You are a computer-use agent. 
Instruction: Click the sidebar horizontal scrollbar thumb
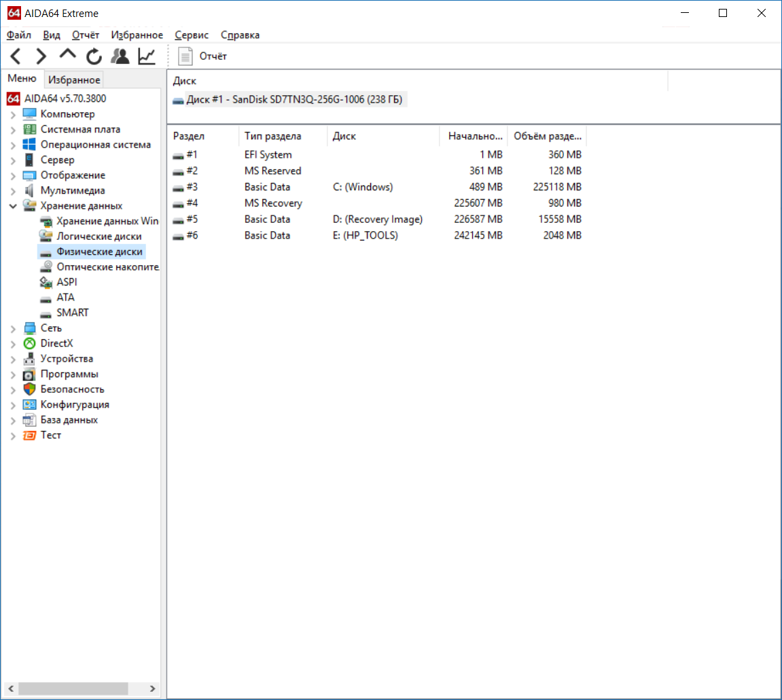pyautogui.click(x=73, y=688)
